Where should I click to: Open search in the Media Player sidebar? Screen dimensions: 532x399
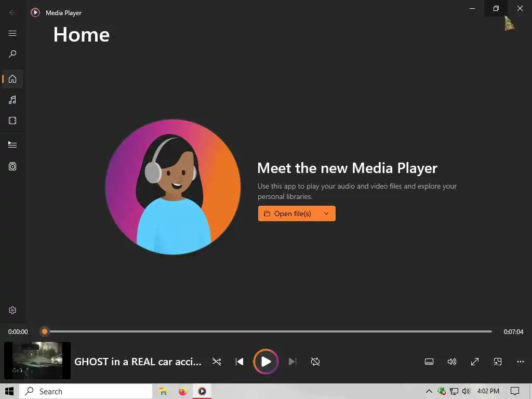point(12,54)
